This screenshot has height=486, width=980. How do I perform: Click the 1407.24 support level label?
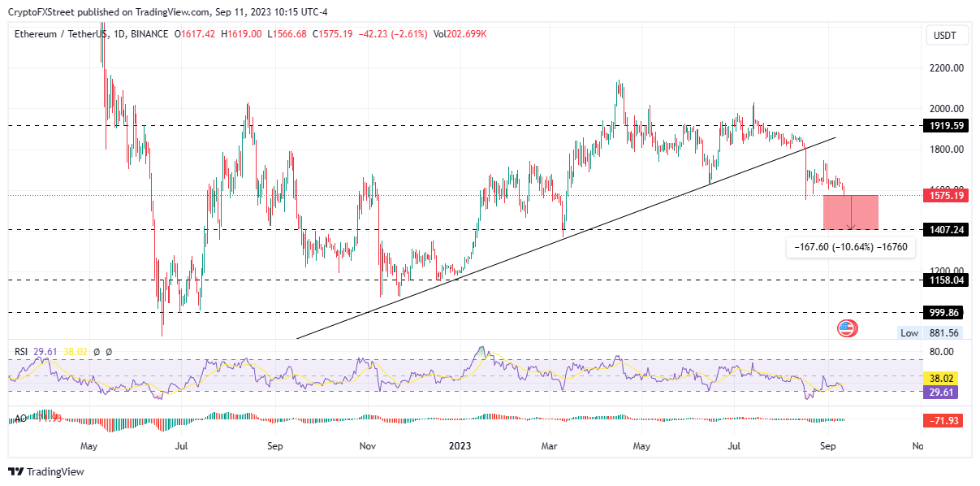coord(945,230)
